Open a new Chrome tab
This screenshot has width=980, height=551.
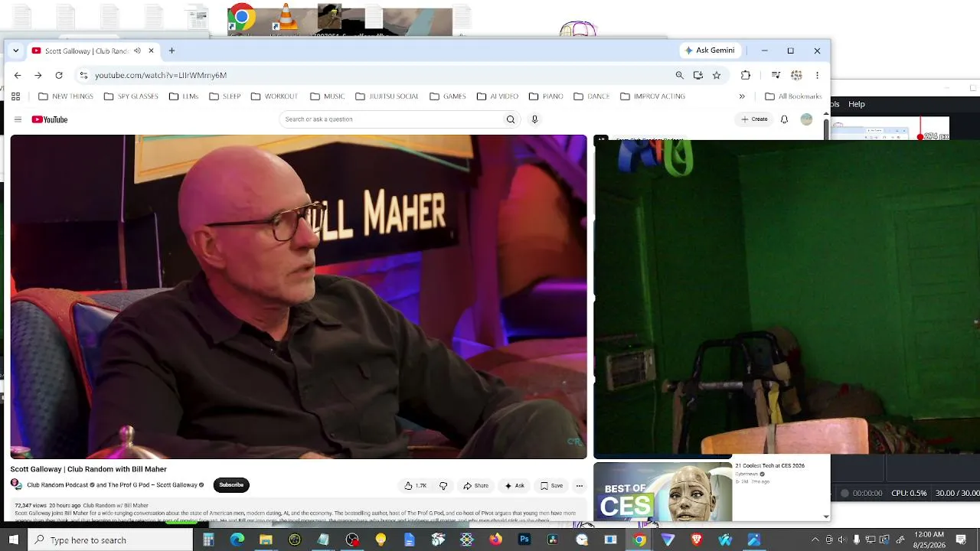[x=171, y=51]
